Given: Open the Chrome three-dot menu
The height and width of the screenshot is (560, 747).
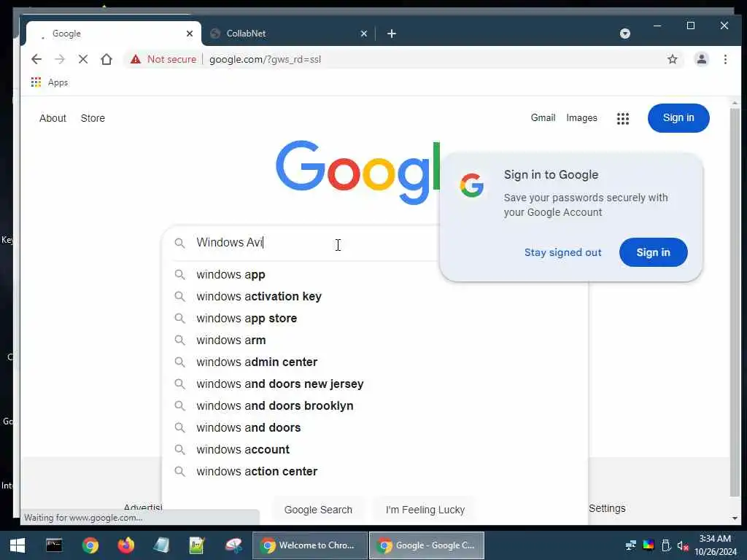Looking at the screenshot, I should pyautogui.click(x=725, y=59).
